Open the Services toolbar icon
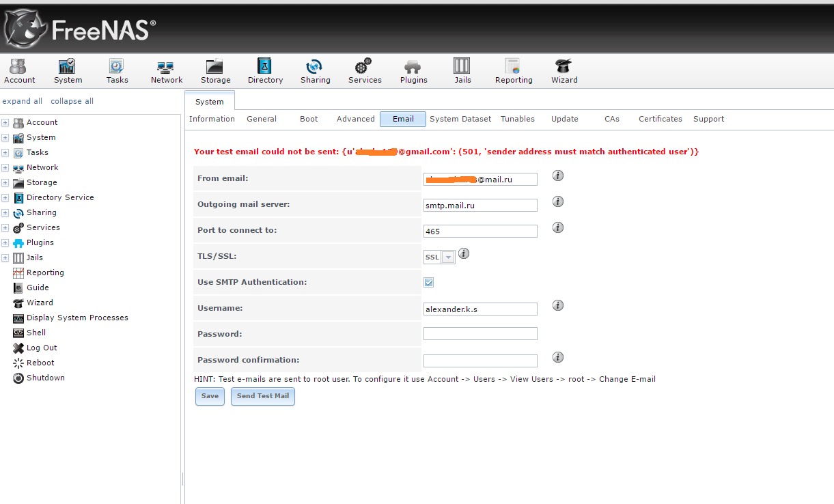Viewport: 834px width, 504px height. pyautogui.click(x=365, y=71)
